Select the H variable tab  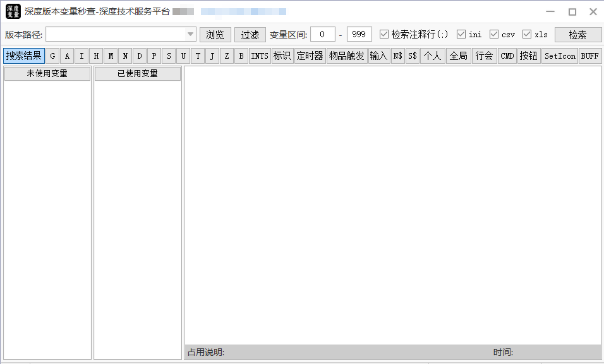click(x=96, y=56)
